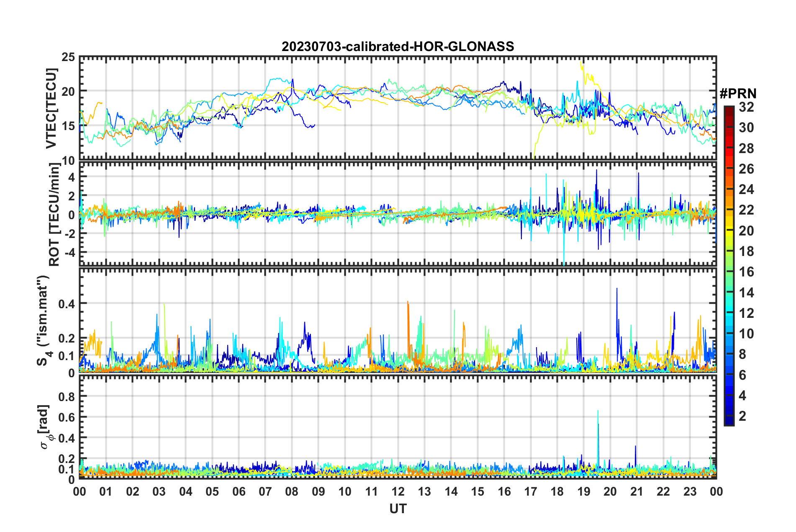Click the "17" hour tick on the UT axis
796x532 pixels.
pos(531,491)
